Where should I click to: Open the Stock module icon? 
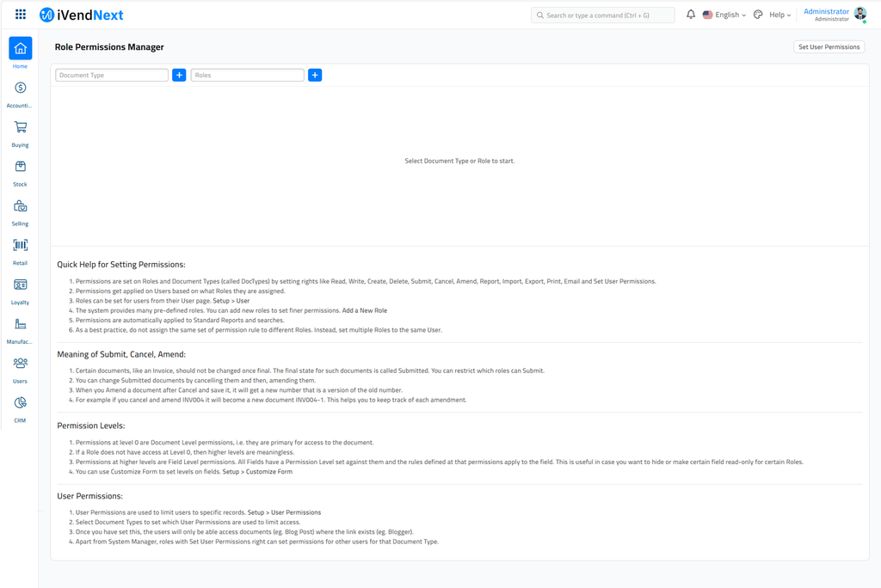(19, 167)
